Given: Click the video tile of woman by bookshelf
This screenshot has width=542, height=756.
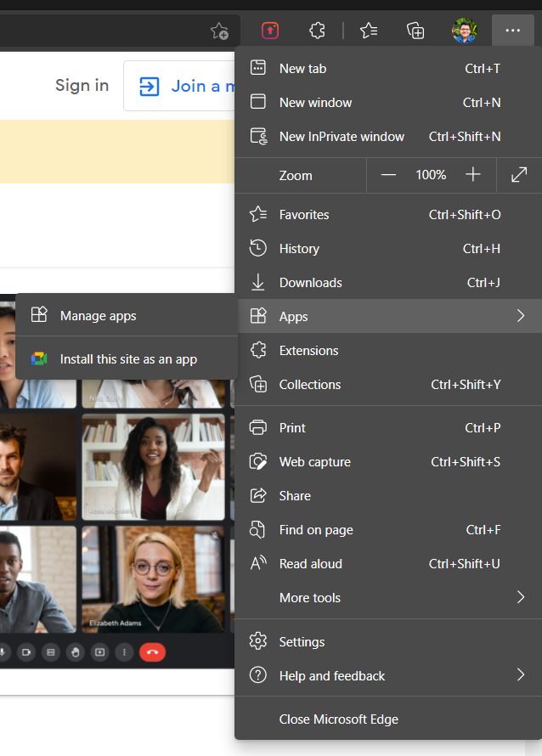Looking at the screenshot, I should pyautogui.click(x=154, y=466).
